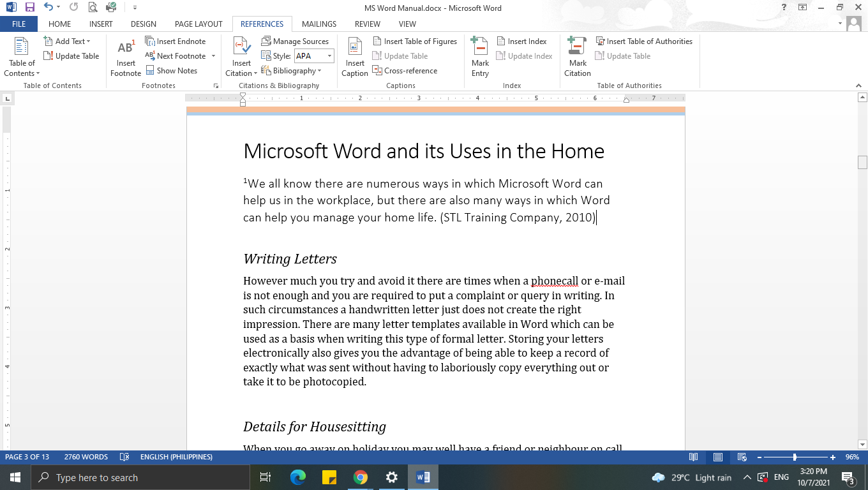Open Word Help question mark
The height and width of the screenshot is (490, 868).
[784, 8]
